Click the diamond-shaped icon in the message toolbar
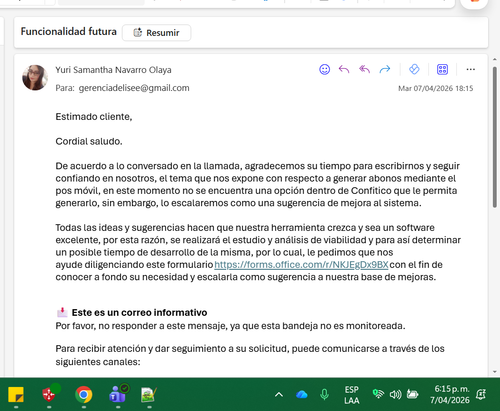This screenshot has height=411, width=500. (x=414, y=69)
